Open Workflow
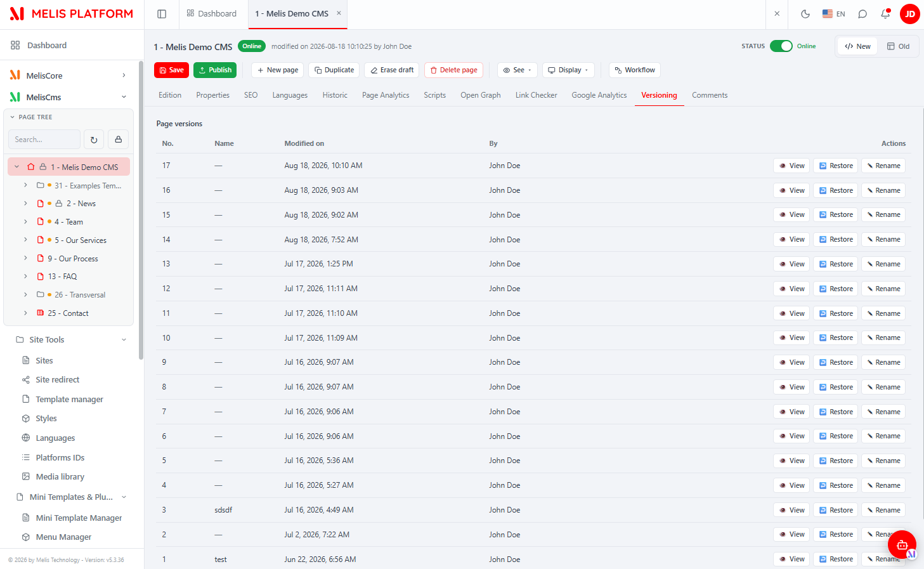This screenshot has width=924, height=569. 635,70
